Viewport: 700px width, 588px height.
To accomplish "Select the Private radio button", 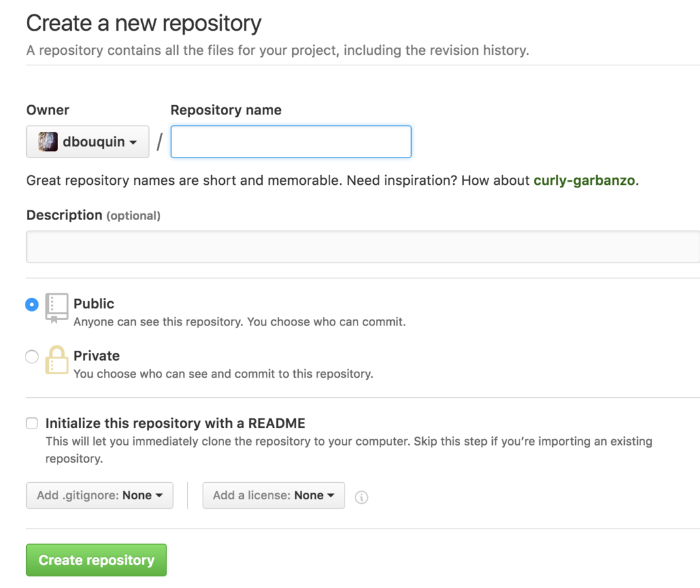I will pyautogui.click(x=31, y=357).
